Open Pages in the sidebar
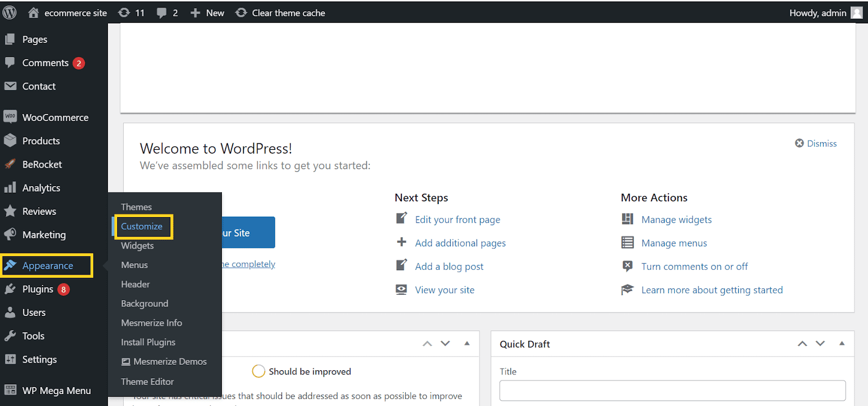Image resolution: width=868 pixels, height=406 pixels. click(35, 40)
